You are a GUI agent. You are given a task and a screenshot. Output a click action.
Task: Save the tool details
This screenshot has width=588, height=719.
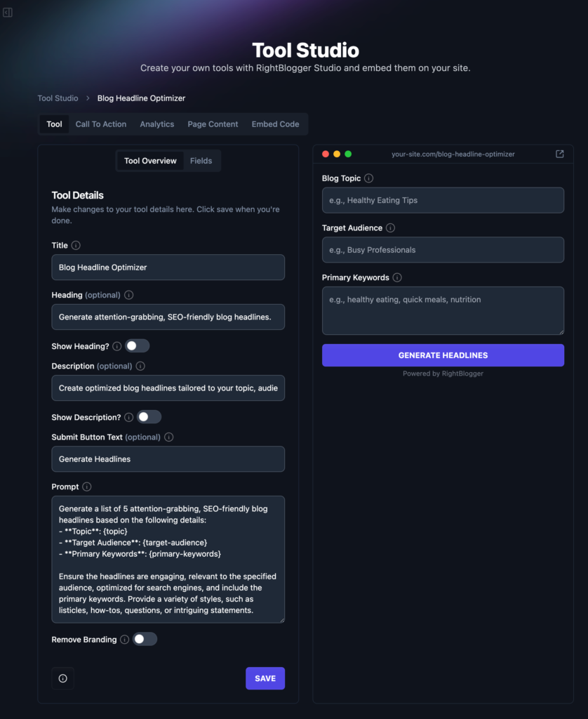tap(265, 678)
